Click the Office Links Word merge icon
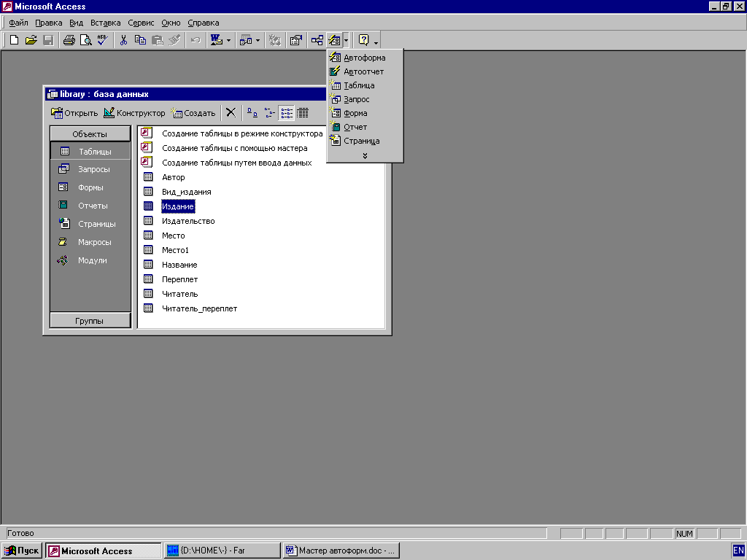 (216, 41)
